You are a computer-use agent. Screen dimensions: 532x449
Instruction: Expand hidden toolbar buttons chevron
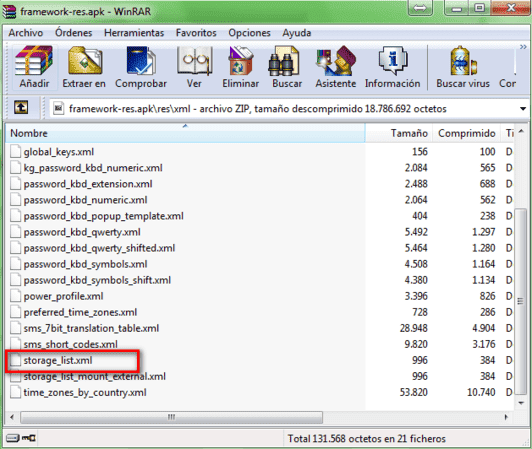pyautogui.click(x=523, y=47)
